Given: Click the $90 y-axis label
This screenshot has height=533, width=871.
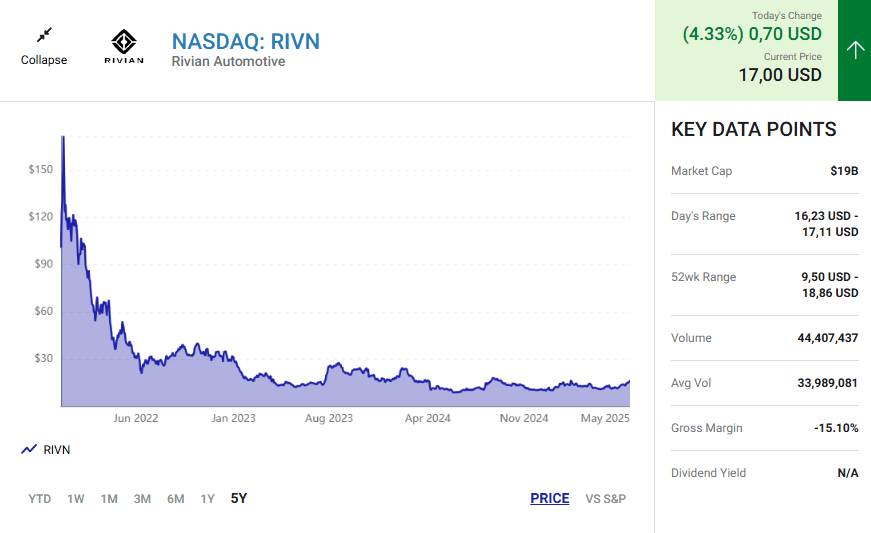Looking at the screenshot, I should click(44, 264).
